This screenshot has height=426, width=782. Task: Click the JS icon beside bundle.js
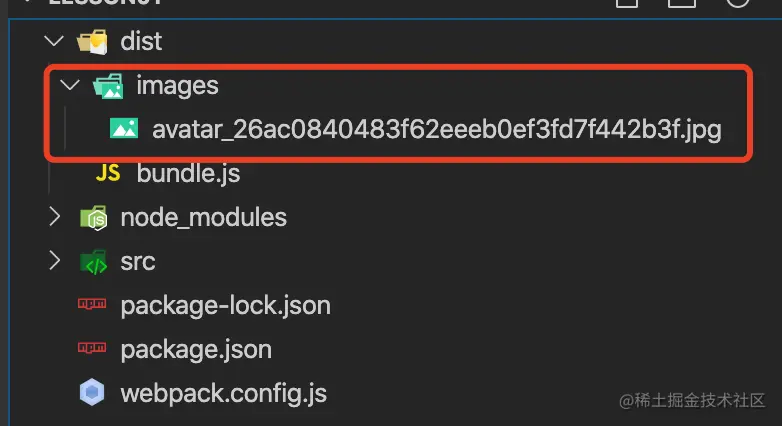pyautogui.click(x=108, y=174)
